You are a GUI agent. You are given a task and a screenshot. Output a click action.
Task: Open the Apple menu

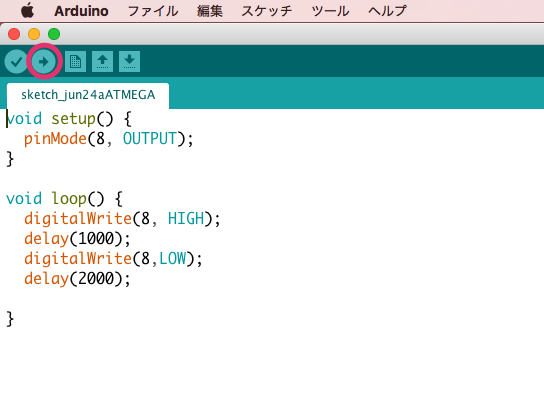click(x=27, y=11)
